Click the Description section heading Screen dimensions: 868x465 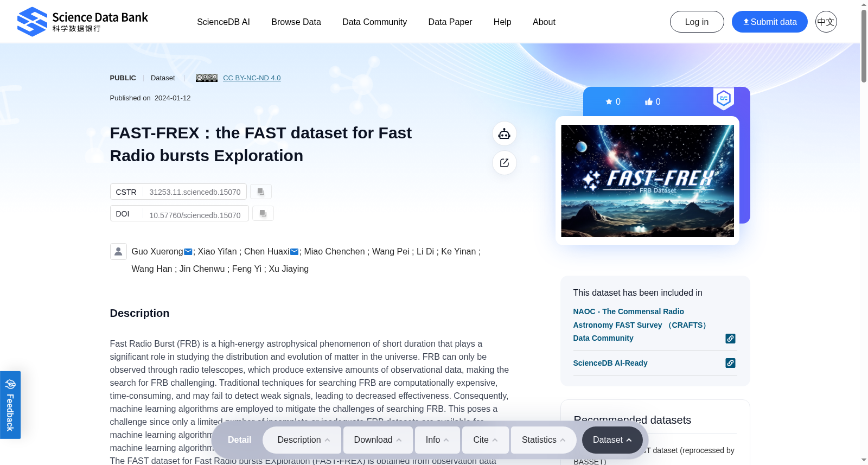139,313
